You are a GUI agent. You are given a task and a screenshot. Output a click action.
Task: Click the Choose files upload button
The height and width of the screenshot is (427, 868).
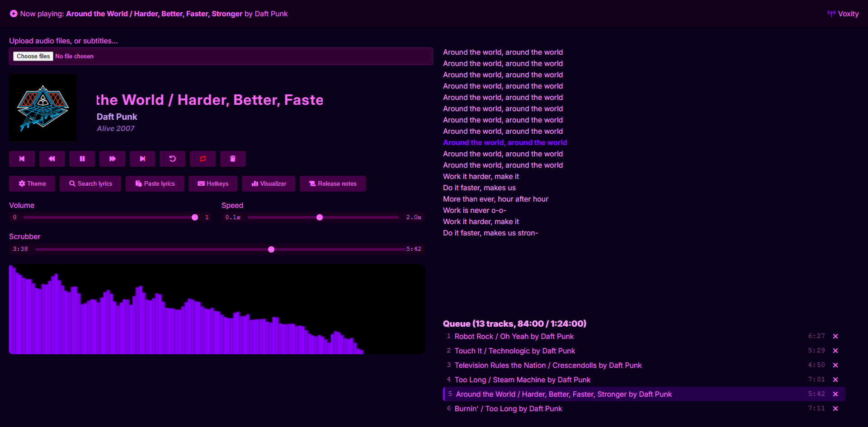point(33,56)
